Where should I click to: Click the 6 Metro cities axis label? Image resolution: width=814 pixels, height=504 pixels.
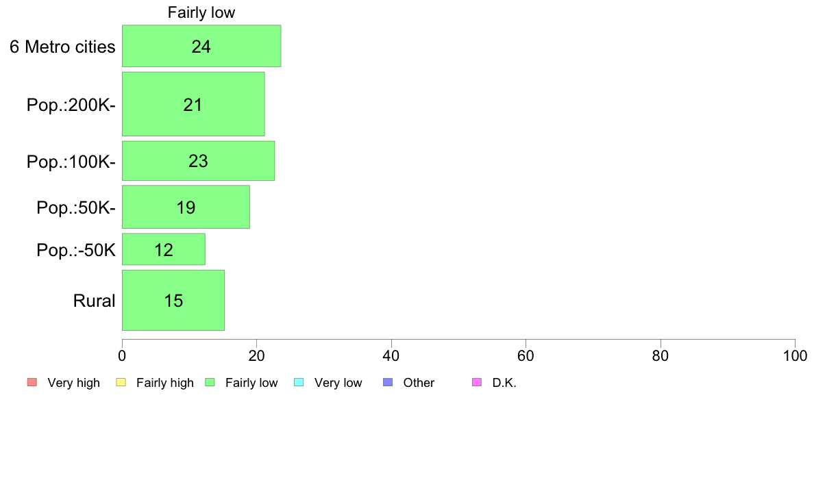[62, 47]
